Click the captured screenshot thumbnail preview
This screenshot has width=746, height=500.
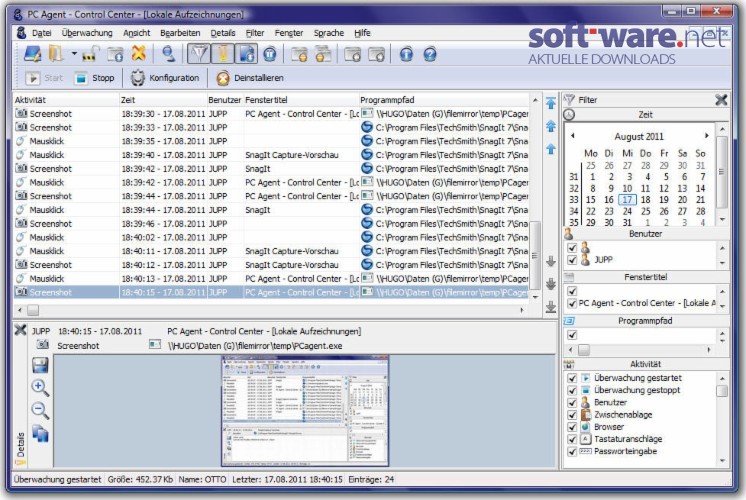tap(305, 411)
